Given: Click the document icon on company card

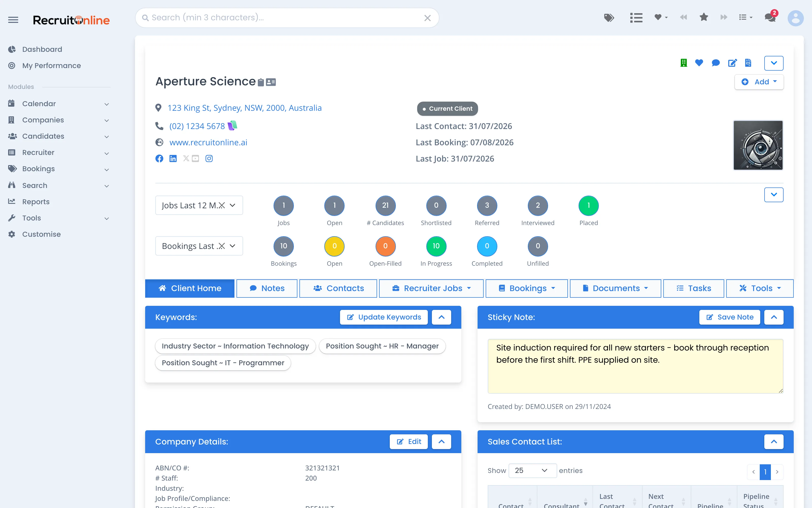Looking at the screenshot, I should point(748,63).
